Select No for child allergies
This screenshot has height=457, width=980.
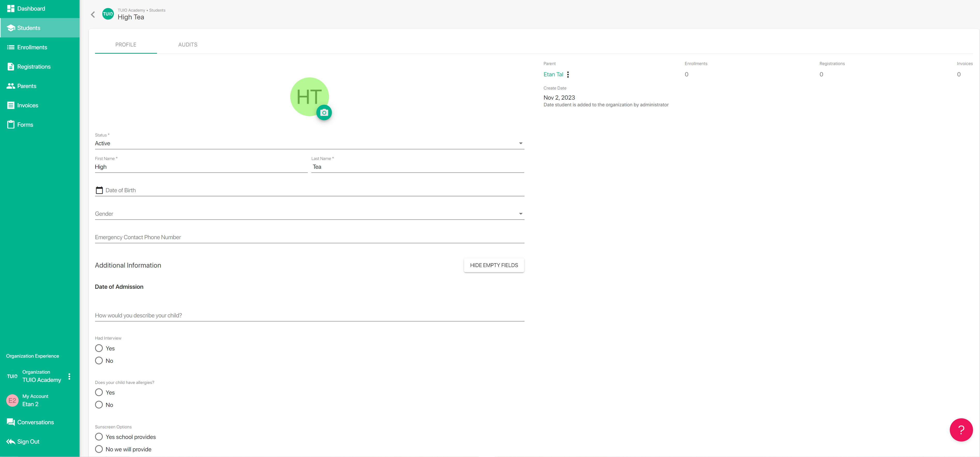99,405
